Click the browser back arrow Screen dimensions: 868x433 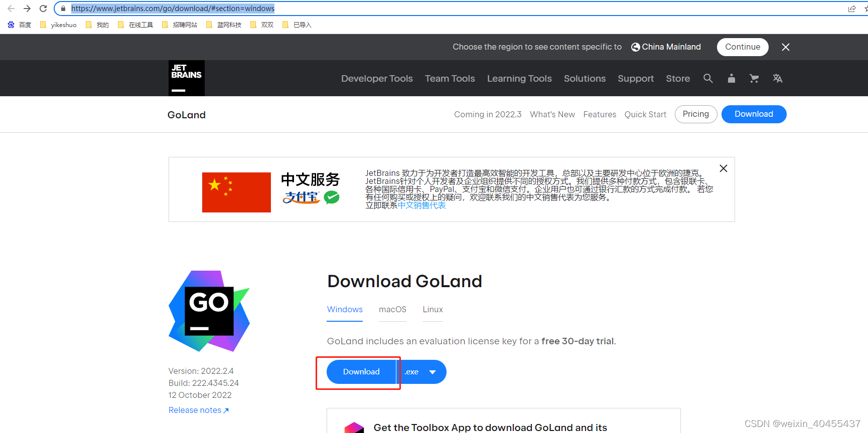coord(11,9)
